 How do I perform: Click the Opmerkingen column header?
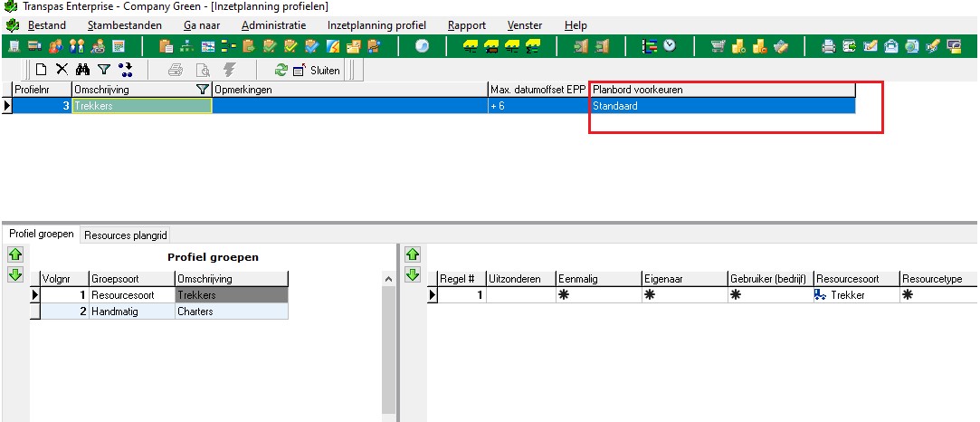click(x=350, y=90)
